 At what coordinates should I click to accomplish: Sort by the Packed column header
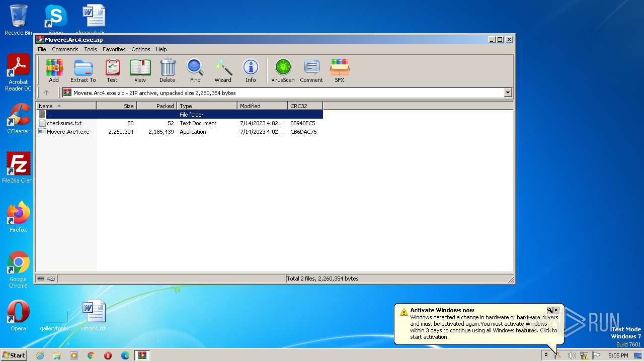(156, 106)
